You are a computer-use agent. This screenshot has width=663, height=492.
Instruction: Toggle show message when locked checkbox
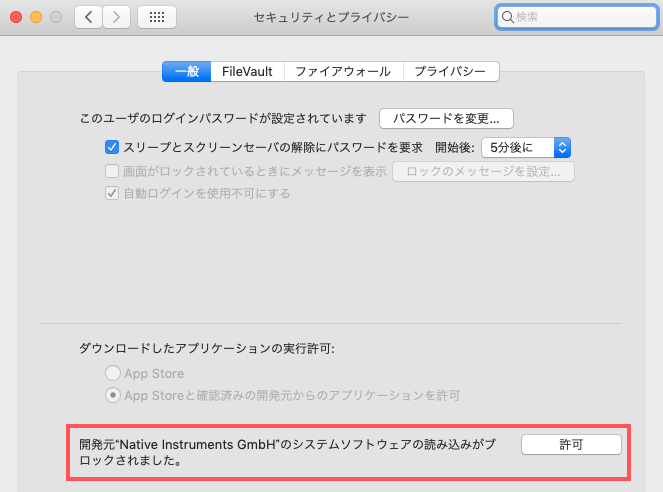[x=112, y=171]
